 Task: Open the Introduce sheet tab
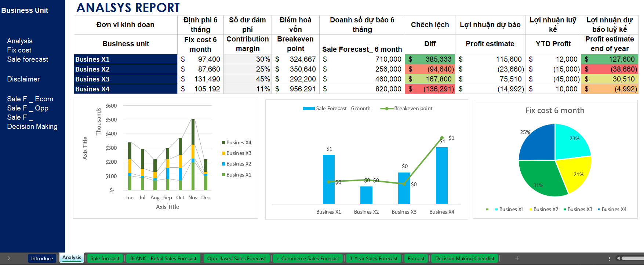42,258
